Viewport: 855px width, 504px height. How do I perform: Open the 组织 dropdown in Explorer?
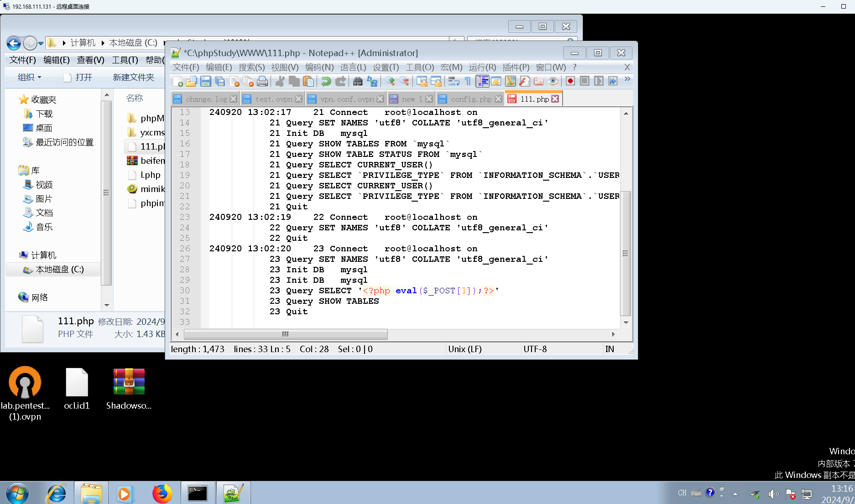29,78
